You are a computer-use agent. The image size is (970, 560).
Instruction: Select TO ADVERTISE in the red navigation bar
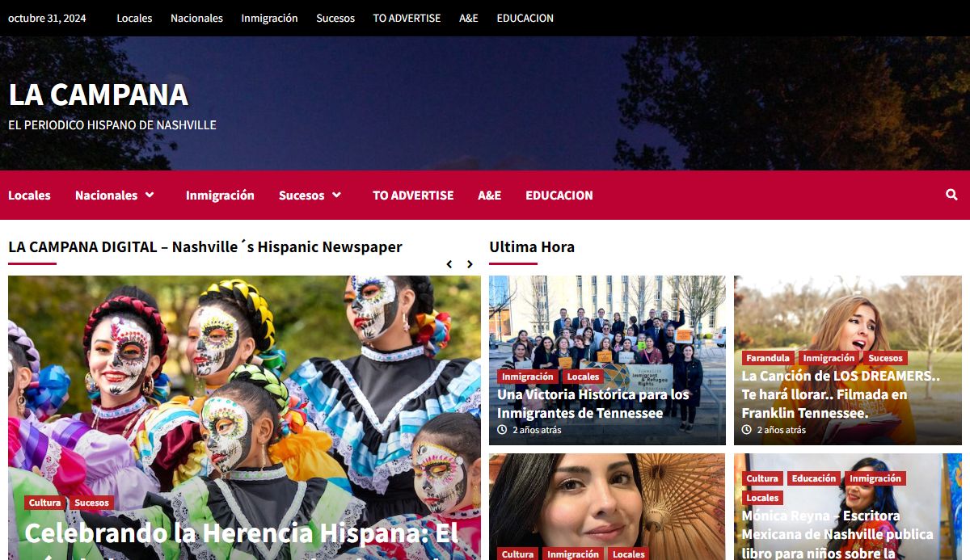[x=413, y=195]
